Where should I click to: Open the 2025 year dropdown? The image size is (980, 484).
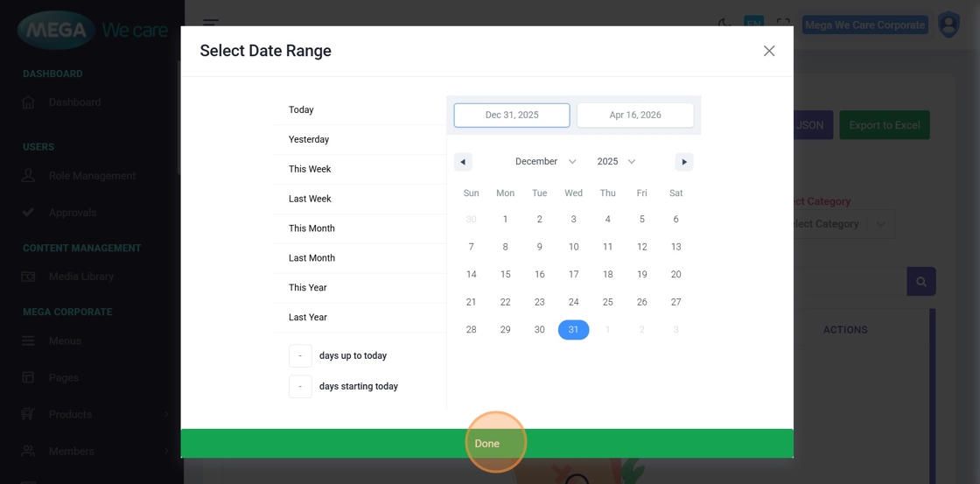[616, 162]
